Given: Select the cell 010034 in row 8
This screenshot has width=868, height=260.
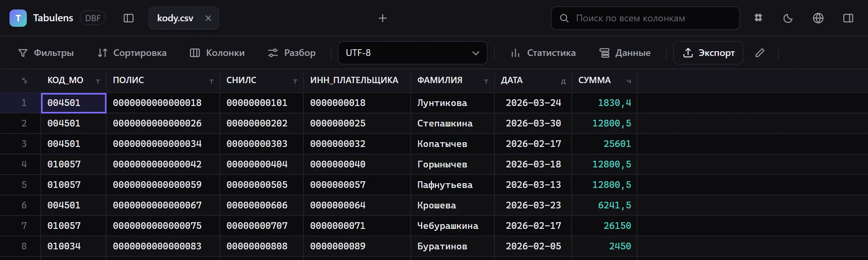Looking at the screenshot, I should 74,247.
